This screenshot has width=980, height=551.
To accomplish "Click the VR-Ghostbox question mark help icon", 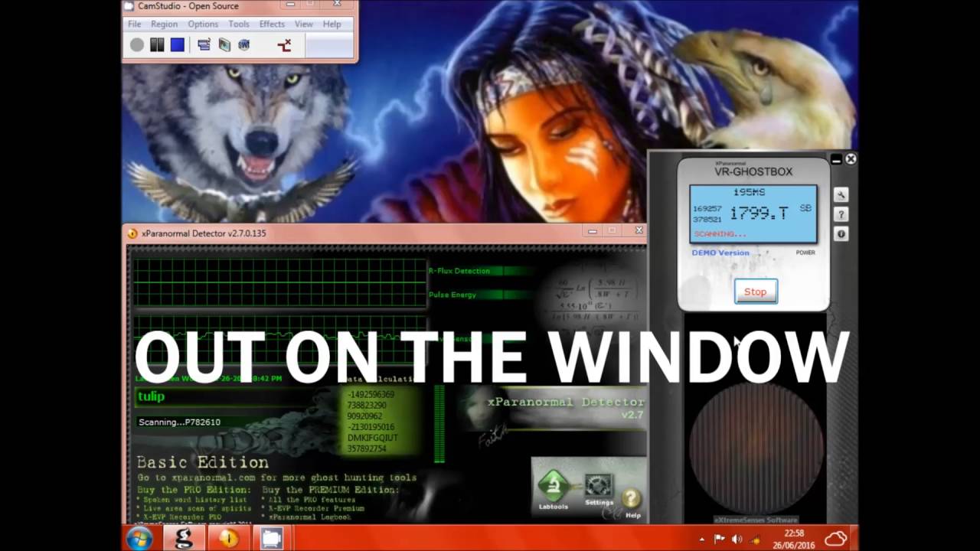I will [841, 215].
